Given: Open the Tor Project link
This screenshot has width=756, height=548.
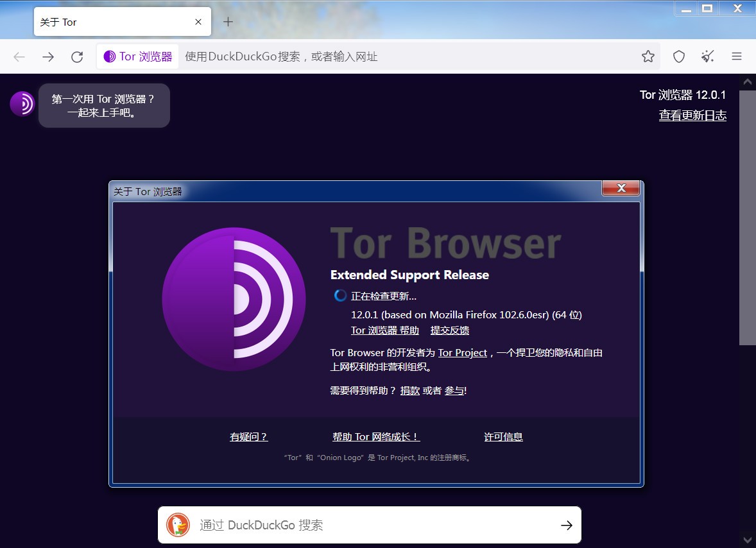Looking at the screenshot, I should [462, 353].
